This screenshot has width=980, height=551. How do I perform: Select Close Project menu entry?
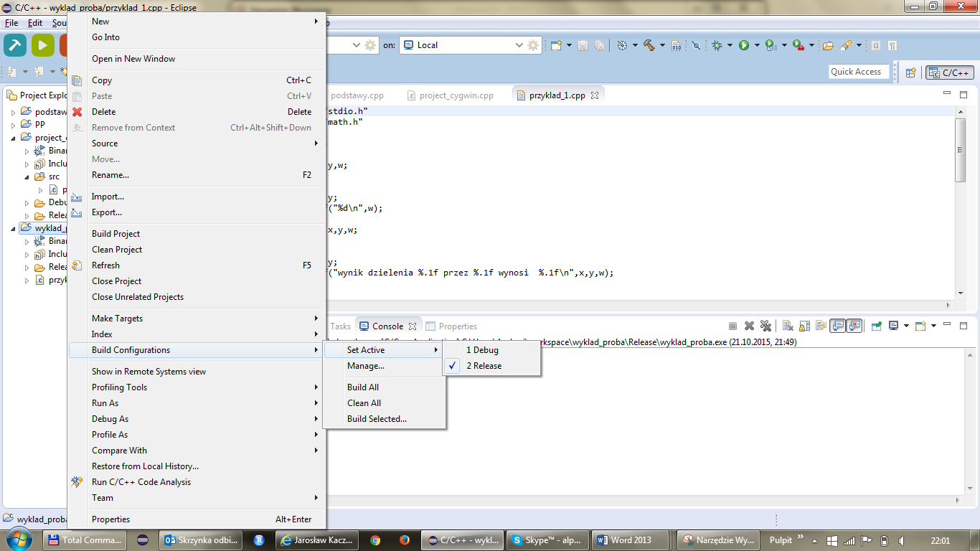(197, 281)
